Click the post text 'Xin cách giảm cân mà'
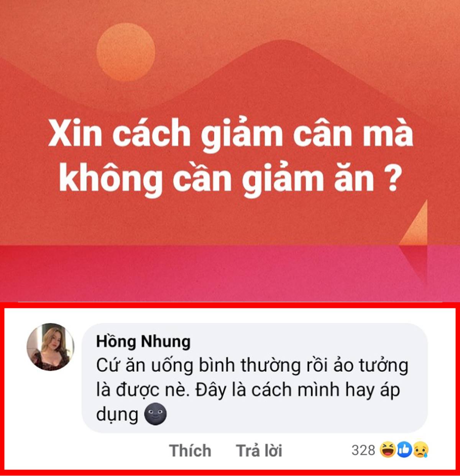The height and width of the screenshot is (476, 460). [x=231, y=133]
